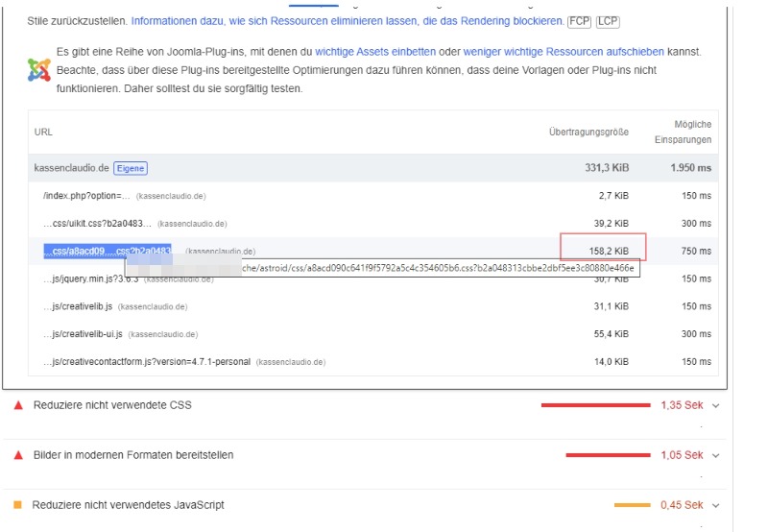Image resolution: width=768 pixels, height=532 pixels.
Task: Open the …js/jquery.min.js URL entry
Action: click(x=91, y=278)
